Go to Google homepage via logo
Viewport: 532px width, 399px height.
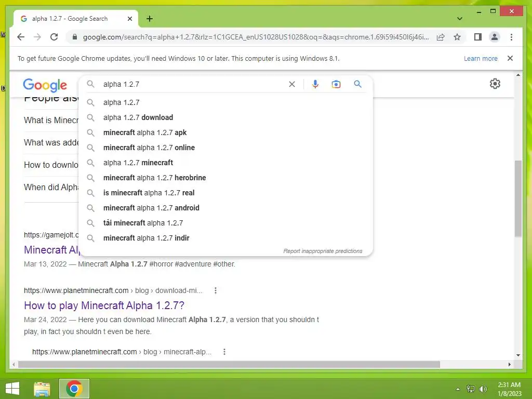point(45,85)
